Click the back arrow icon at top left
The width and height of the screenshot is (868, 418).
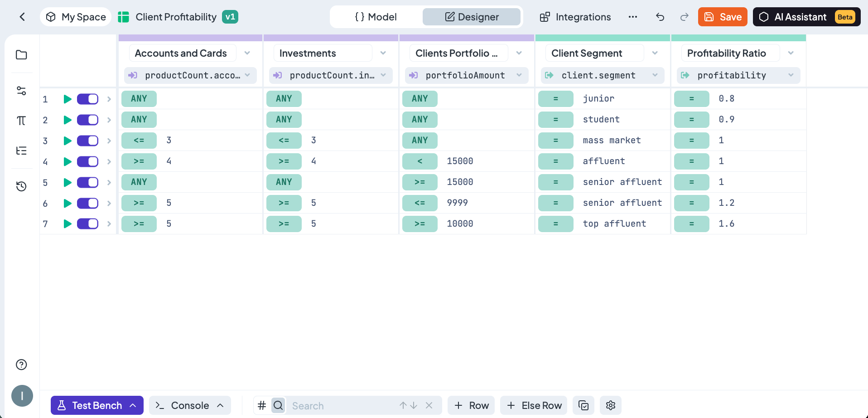22,17
